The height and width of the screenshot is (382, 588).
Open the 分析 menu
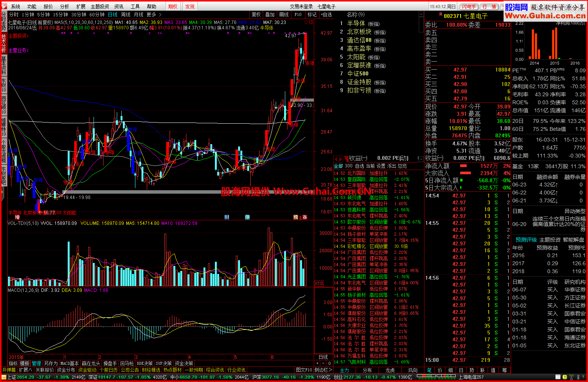point(65,6)
